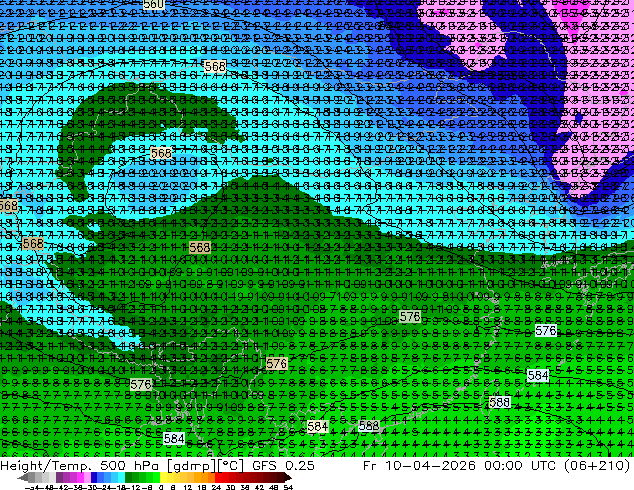634x490 pixels.
Task: Click the legend value '54'
Action: point(288,487)
